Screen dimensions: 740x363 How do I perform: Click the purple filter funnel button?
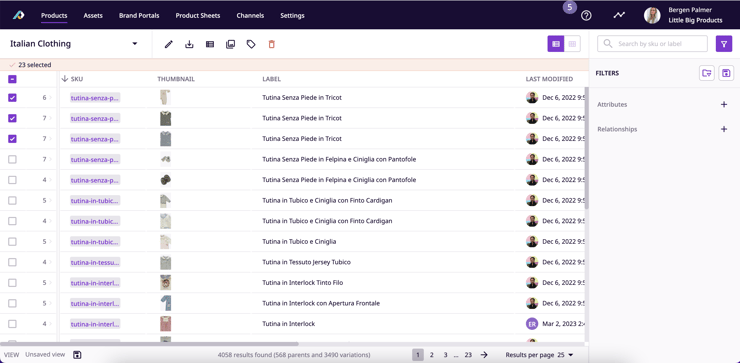(724, 44)
